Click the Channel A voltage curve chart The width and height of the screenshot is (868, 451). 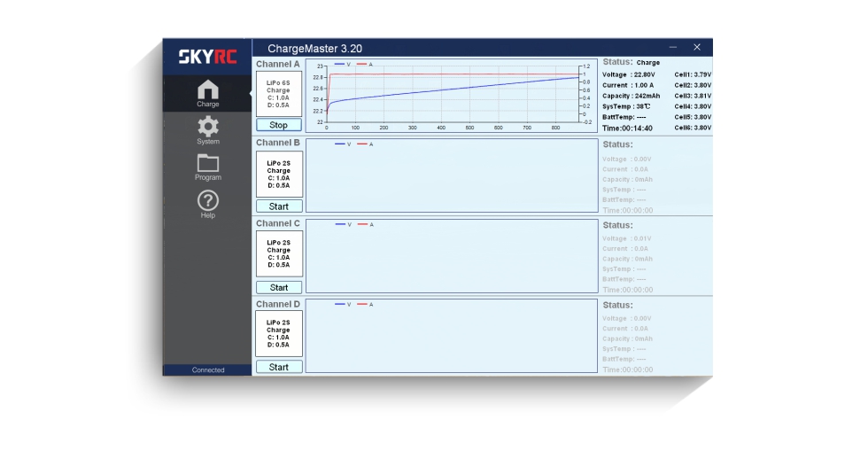452,96
